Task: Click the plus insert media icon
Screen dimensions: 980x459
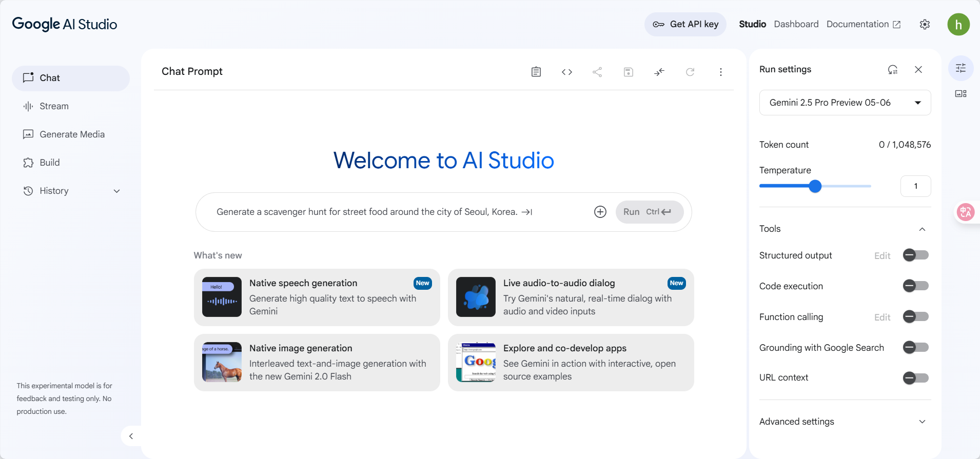Action: coord(600,212)
